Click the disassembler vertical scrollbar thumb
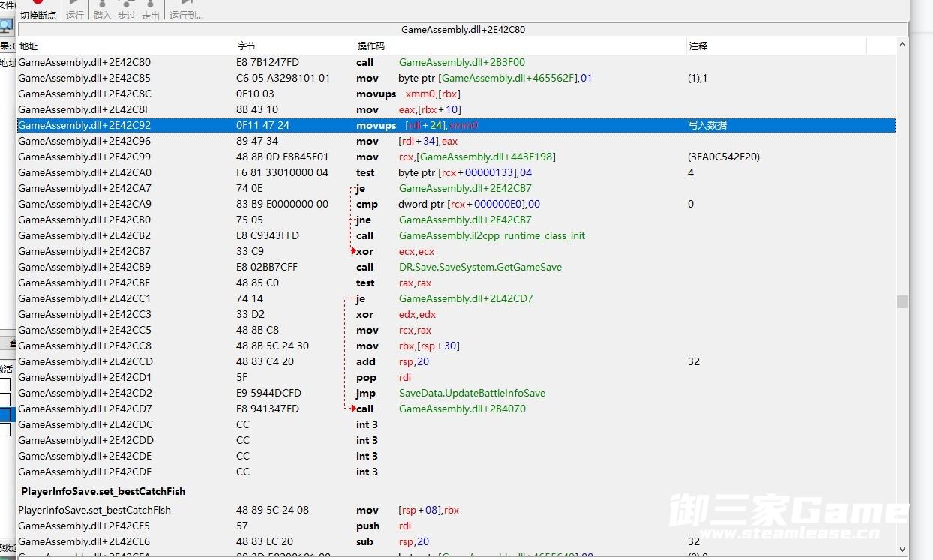The width and height of the screenshot is (933, 560). [902, 301]
